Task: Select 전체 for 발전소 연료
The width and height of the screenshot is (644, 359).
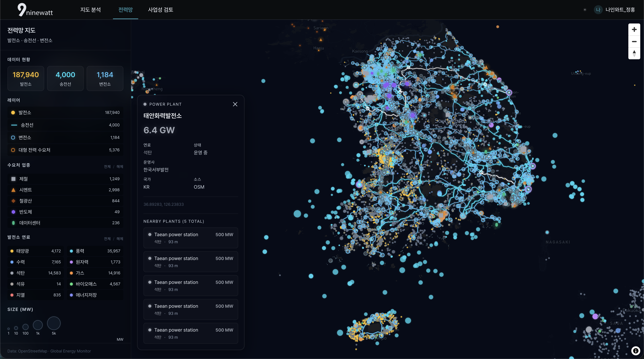Action: point(107,239)
